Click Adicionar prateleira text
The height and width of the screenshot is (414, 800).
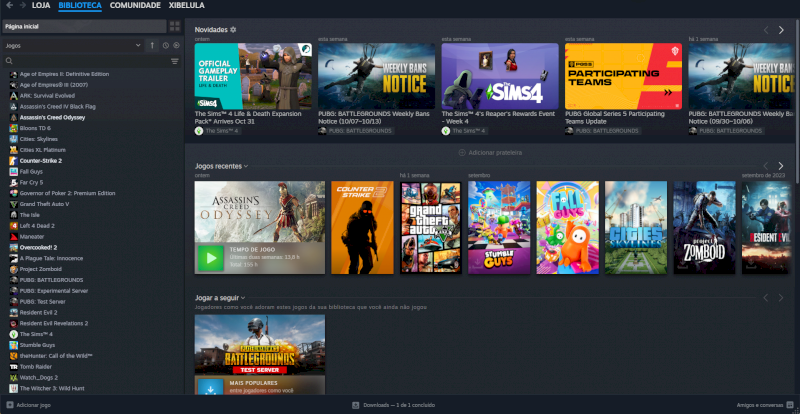[495, 153]
